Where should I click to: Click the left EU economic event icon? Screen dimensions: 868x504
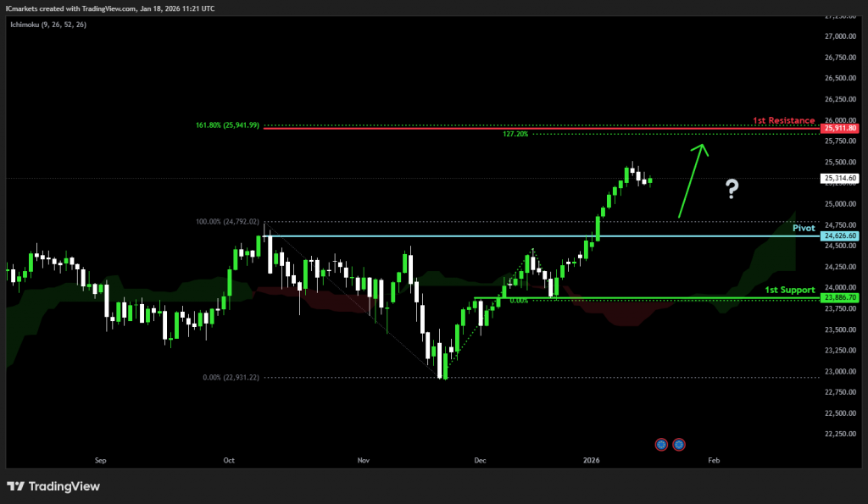click(662, 444)
